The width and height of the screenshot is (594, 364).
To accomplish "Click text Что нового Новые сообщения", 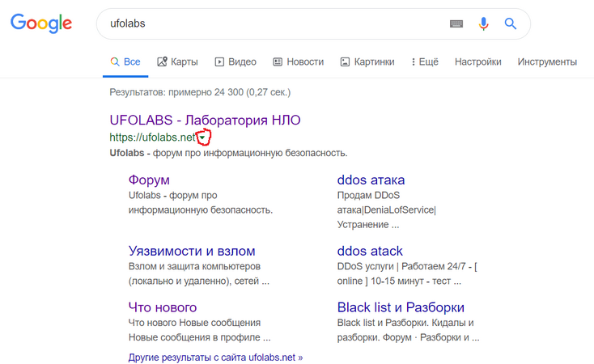I will pyautogui.click(x=194, y=323).
